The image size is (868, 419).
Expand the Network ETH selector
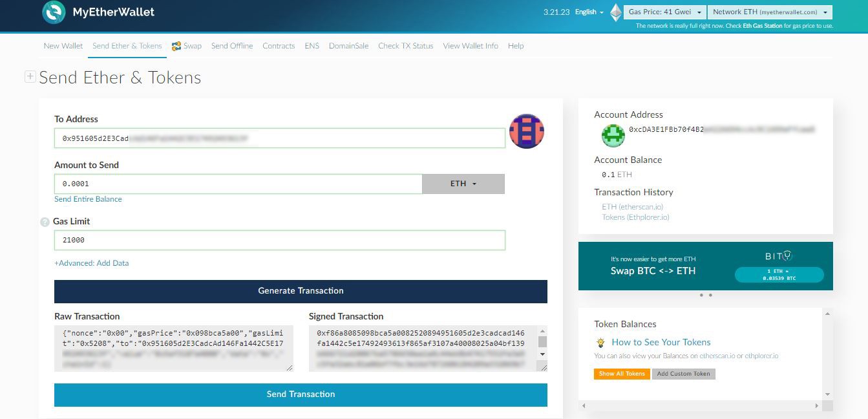(x=769, y=12)
